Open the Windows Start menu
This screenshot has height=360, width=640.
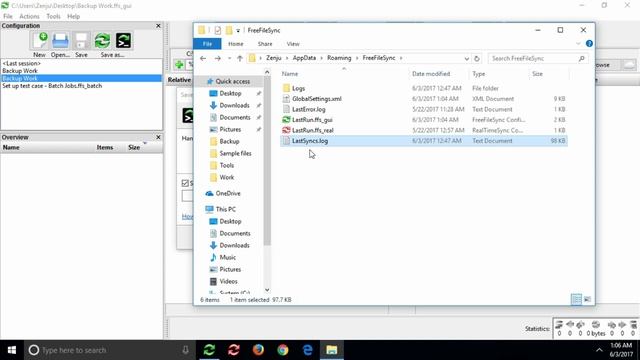(x=12, y=350)
